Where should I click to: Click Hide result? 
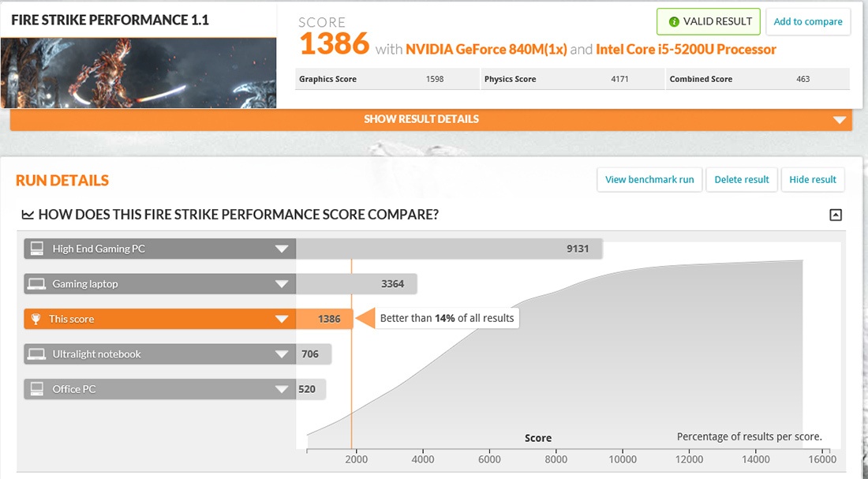813,179
